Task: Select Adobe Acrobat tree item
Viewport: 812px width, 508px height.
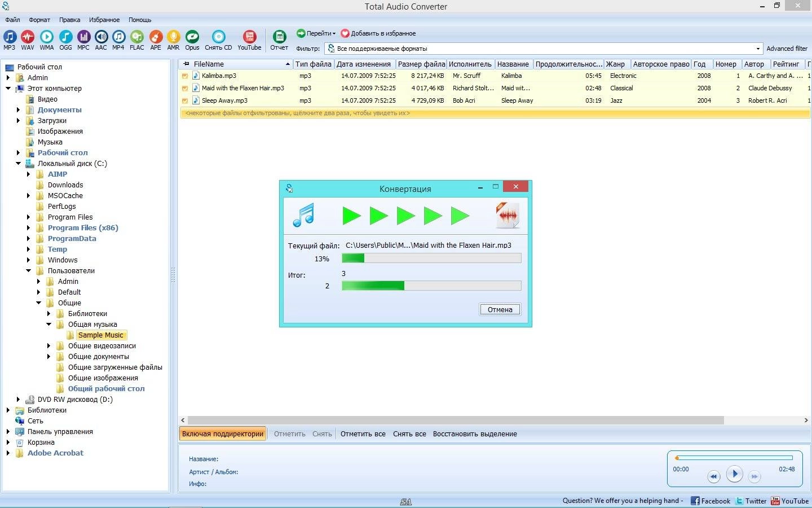Action: [x=55, y=453]
